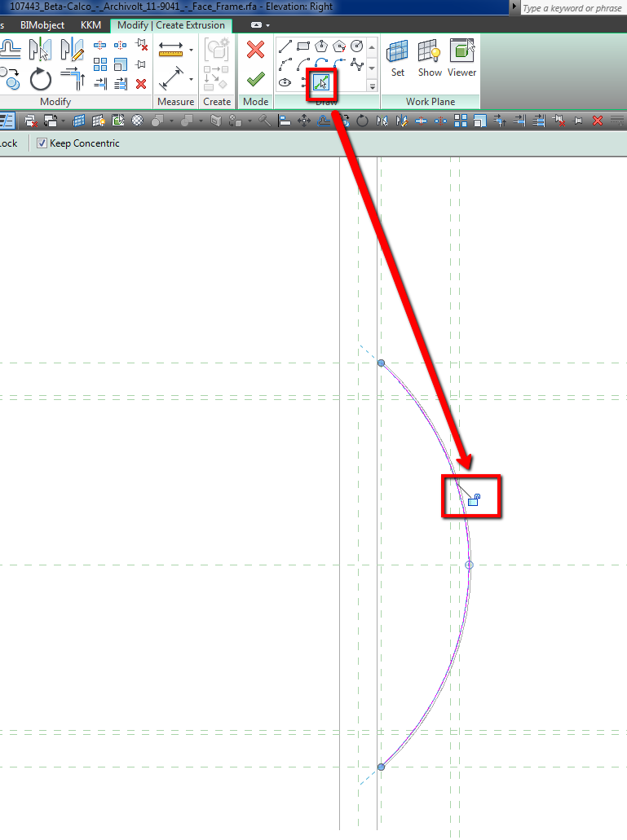Use Trim/Extend Single Element in Modify panel
Image resolution: width=627 pixels, height=840 pixels.
pyautogui.click(x=100, y=84)
